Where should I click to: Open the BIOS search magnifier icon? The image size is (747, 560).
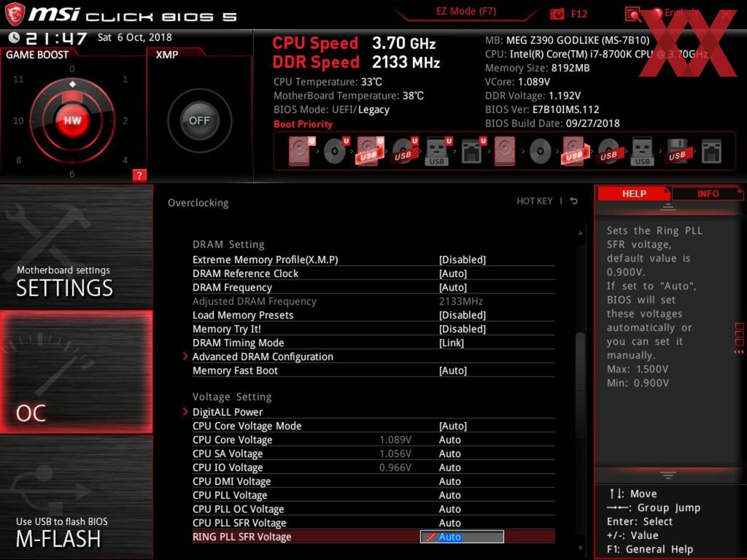[633, 14]
